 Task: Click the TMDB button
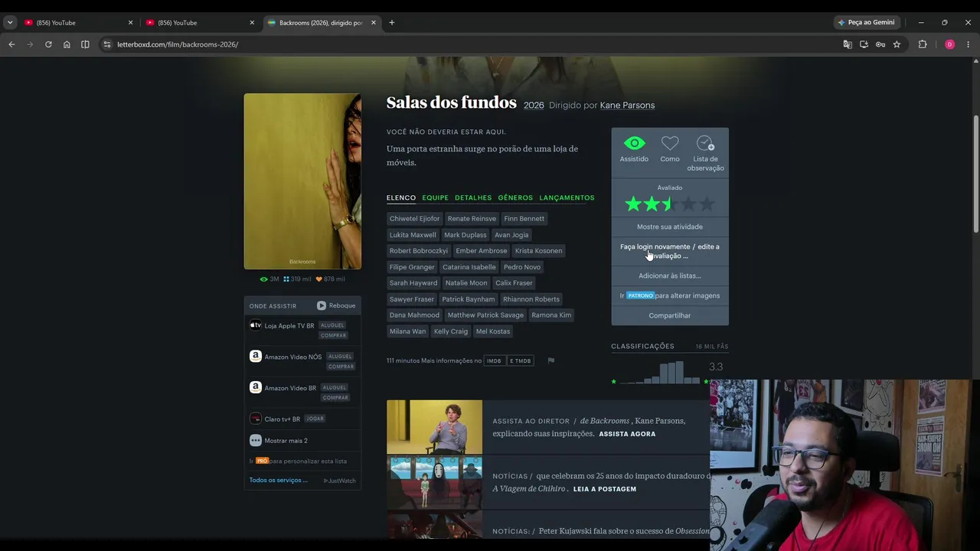(520, 360)
